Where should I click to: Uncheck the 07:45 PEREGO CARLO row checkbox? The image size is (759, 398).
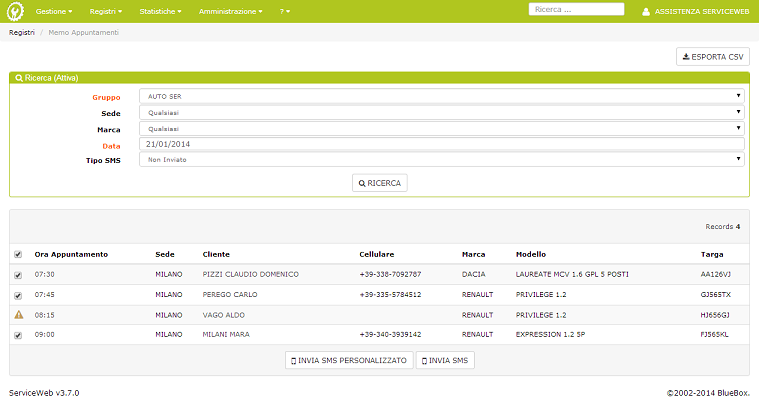pos(18,295)
